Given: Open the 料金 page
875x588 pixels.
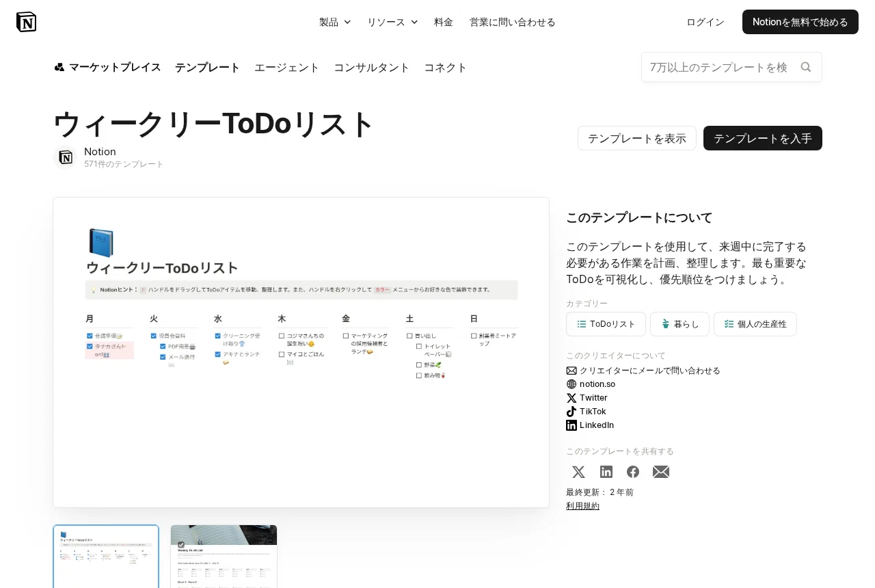Looking at the screenshot, I should 444,22.
